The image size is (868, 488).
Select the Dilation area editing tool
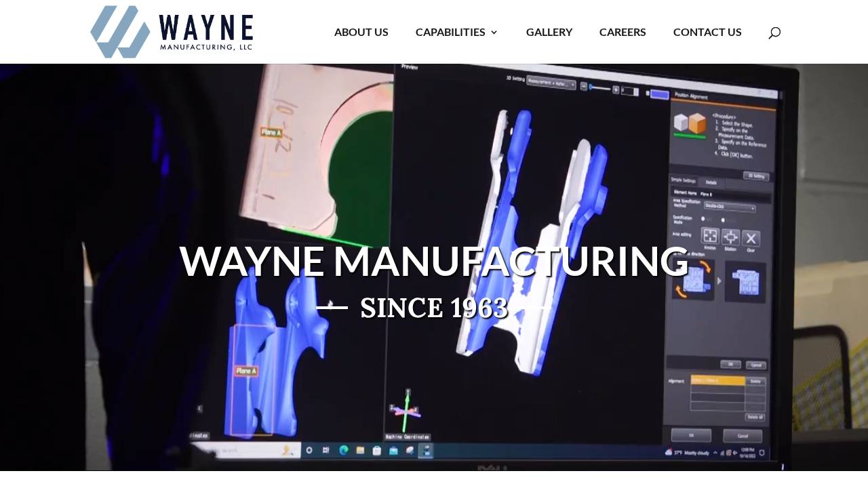click(731, 237)
